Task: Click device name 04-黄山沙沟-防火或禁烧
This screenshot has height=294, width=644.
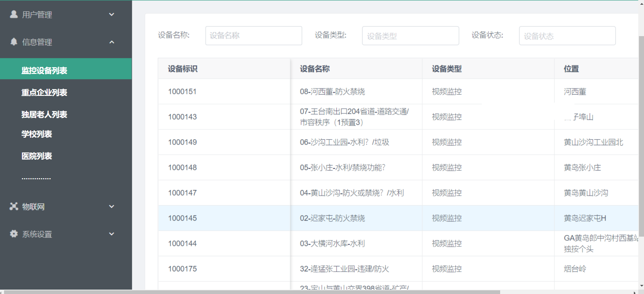Action: tap(352, 193)
